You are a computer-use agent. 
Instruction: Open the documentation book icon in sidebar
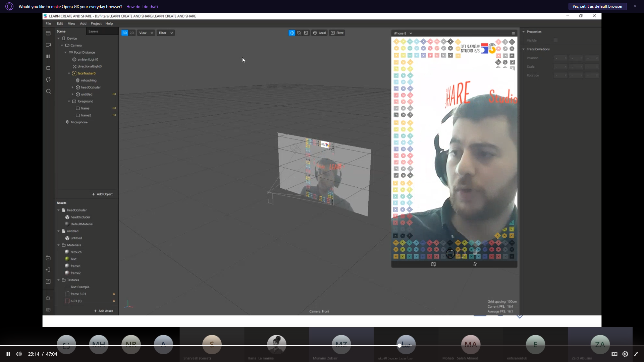click(48, 310)
